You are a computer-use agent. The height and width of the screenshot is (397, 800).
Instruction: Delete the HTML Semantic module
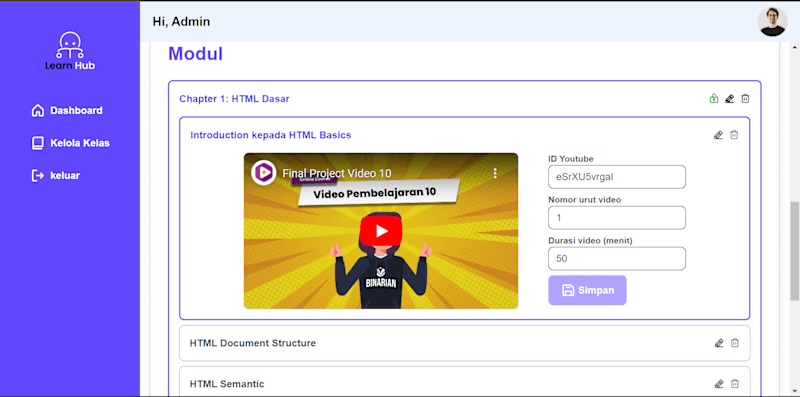pyautogui.click(x=735, y=384)
